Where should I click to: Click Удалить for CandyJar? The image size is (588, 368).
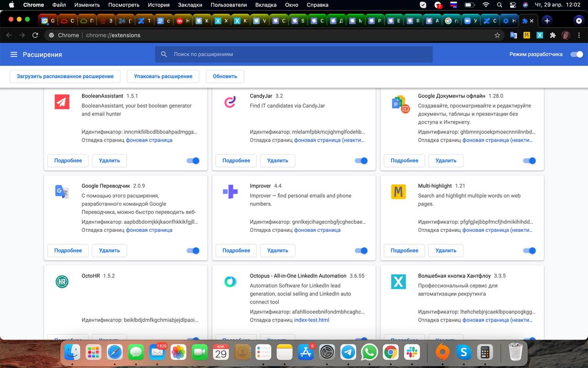point(277,161)
